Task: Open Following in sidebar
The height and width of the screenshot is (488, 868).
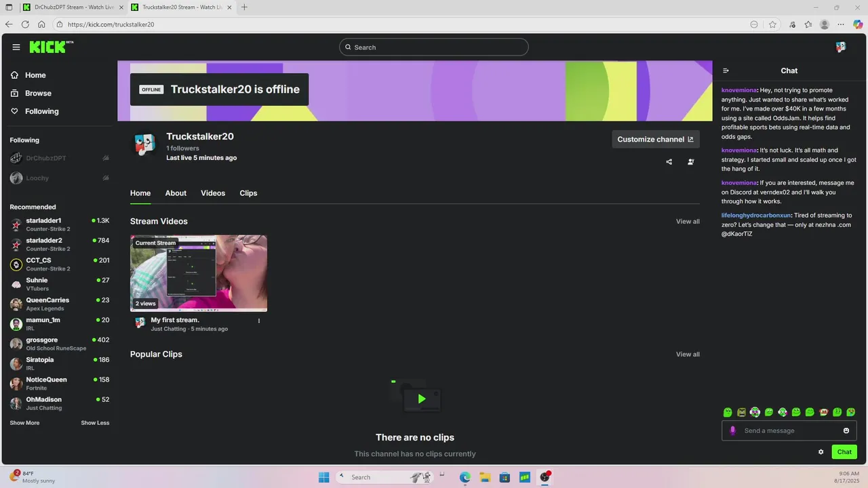Action: pyautogui.click(x=35, y=111)
